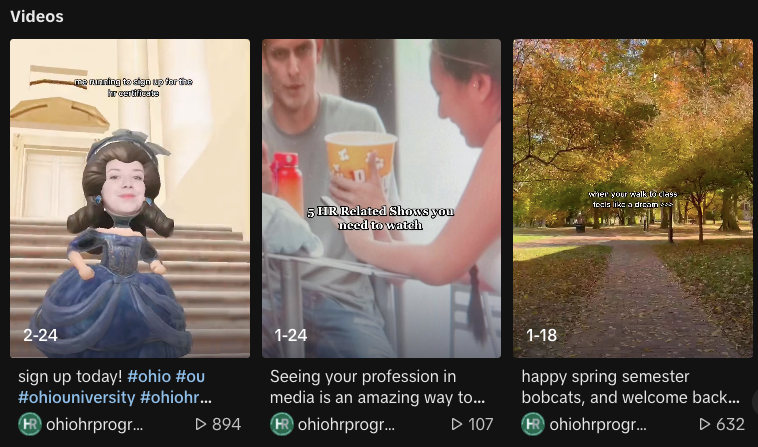
Task: Open the #ohiouniversity hashtag
Action: pyautogui.click(x=77, y=397)
